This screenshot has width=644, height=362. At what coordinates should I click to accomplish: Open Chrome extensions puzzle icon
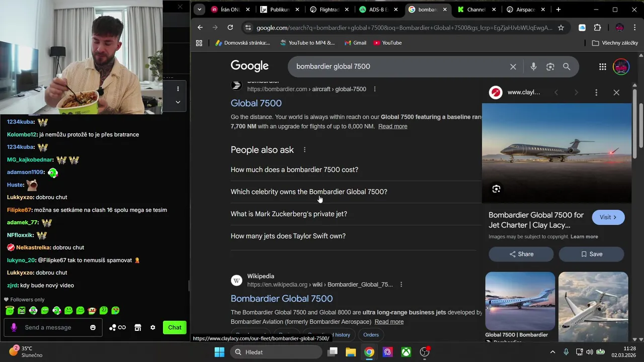[597, 28]
